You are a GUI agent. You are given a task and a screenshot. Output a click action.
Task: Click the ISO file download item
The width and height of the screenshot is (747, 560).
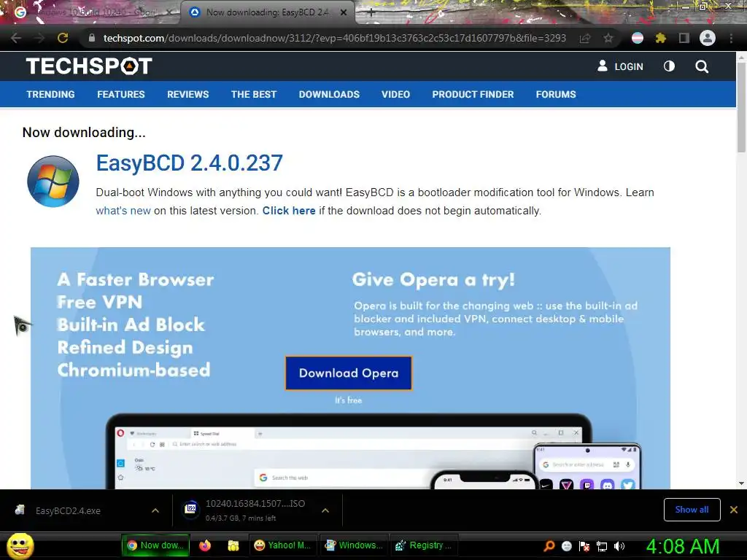(248, 510)
